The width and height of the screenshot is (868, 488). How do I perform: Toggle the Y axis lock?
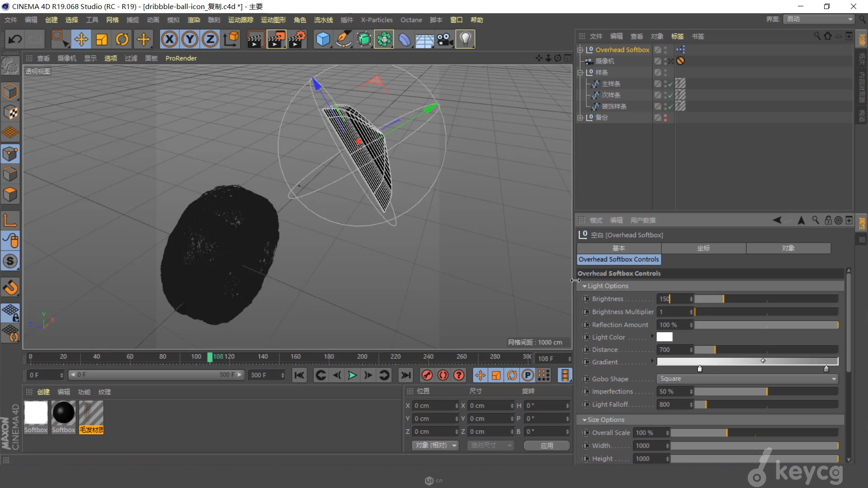[190, 39]
